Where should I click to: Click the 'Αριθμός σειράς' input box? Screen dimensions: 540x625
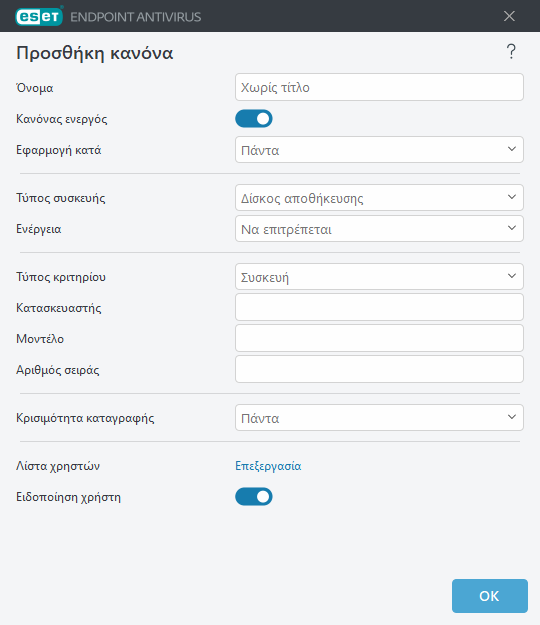coord(379,369)
